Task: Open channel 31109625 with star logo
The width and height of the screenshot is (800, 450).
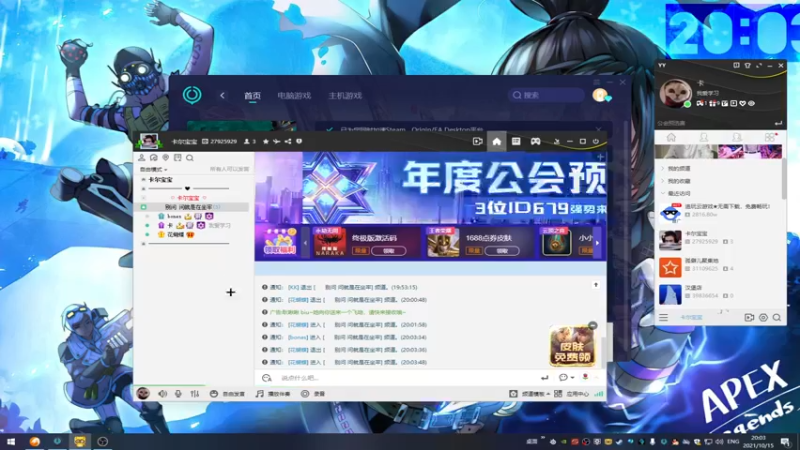Action: [719, 267]
